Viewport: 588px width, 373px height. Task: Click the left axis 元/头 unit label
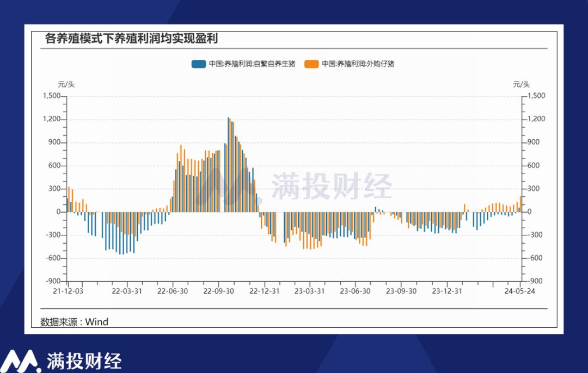[66, 84]
